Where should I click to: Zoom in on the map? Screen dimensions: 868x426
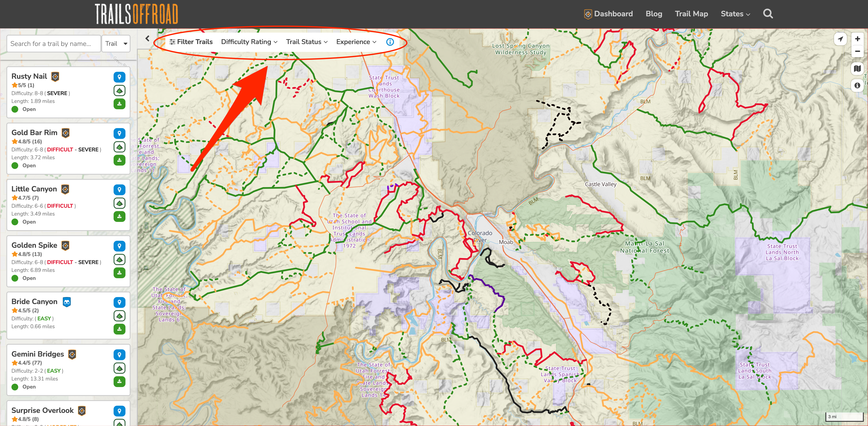pyautogui.click(x=857, y=39)
